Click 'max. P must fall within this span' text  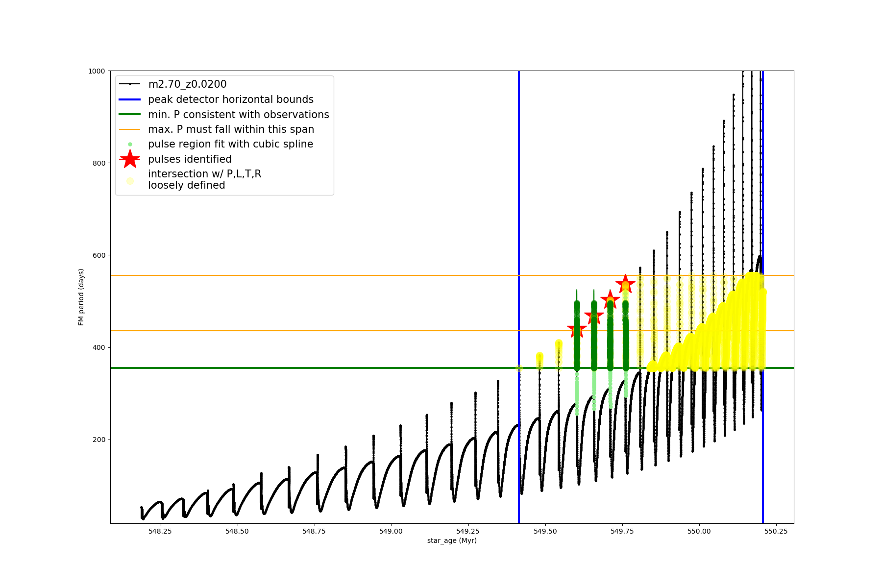pyautogui.click(x=231, y=129)
